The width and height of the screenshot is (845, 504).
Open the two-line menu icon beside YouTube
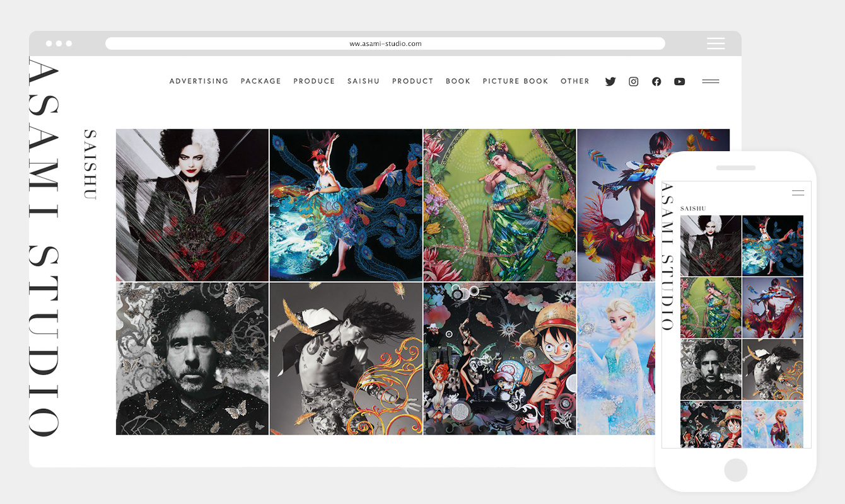pyautogui.click(x=711, y=81)
